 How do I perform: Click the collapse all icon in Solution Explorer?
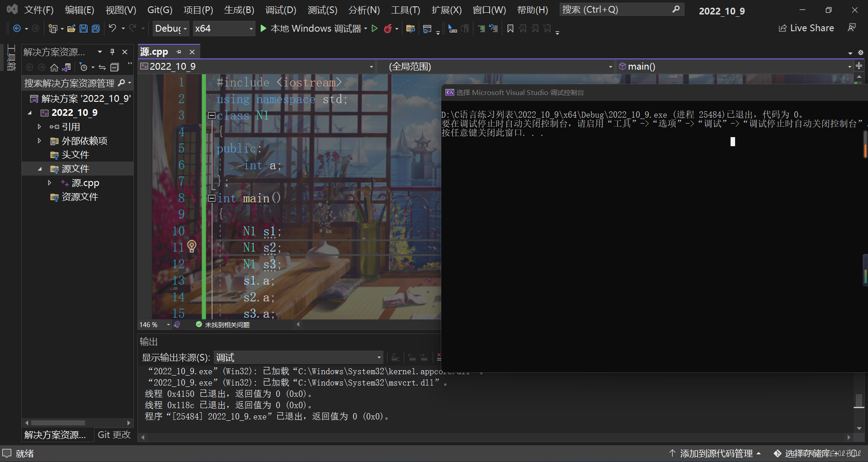click(x=114, y=67)
